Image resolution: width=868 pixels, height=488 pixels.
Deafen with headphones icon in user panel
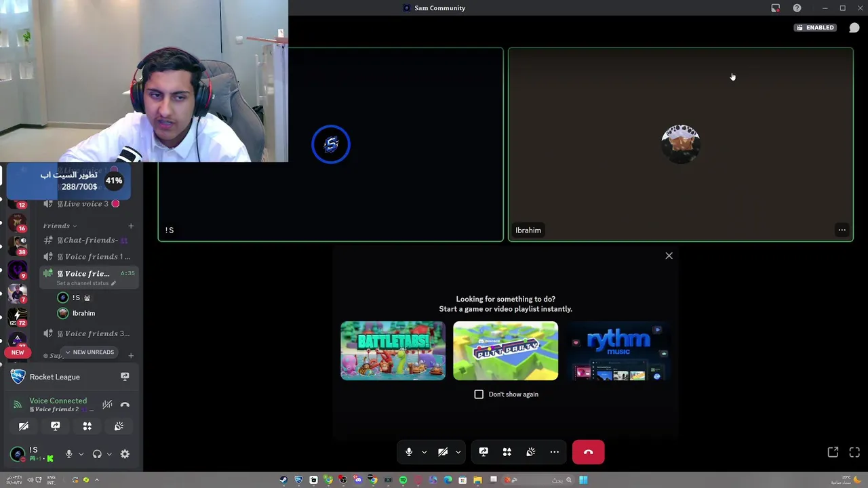pos(97,454)
